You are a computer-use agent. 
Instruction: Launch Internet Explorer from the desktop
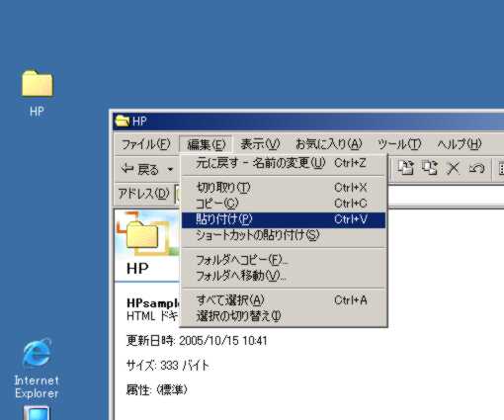37,369
